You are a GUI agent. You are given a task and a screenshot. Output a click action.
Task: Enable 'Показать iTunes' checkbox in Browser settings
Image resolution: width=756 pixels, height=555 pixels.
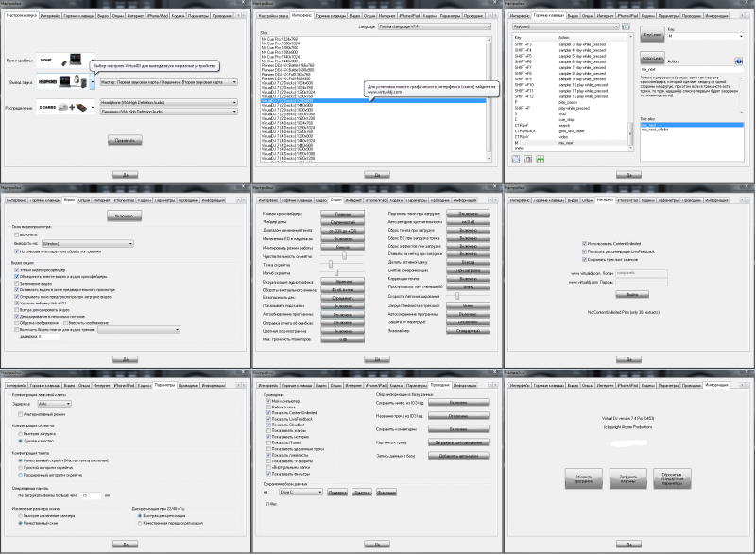(x=268, y=442)
